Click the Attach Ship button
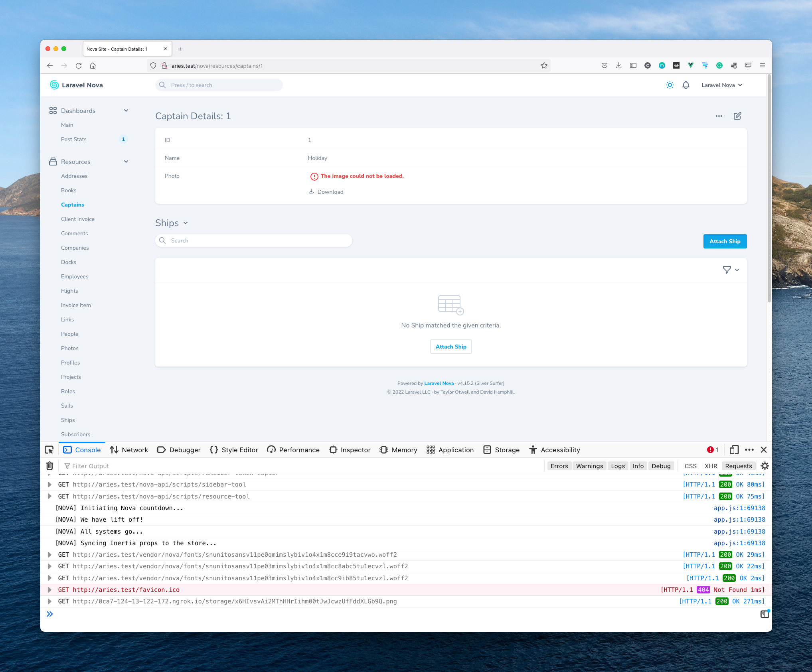812x672 pixels. tap(725, 241)
